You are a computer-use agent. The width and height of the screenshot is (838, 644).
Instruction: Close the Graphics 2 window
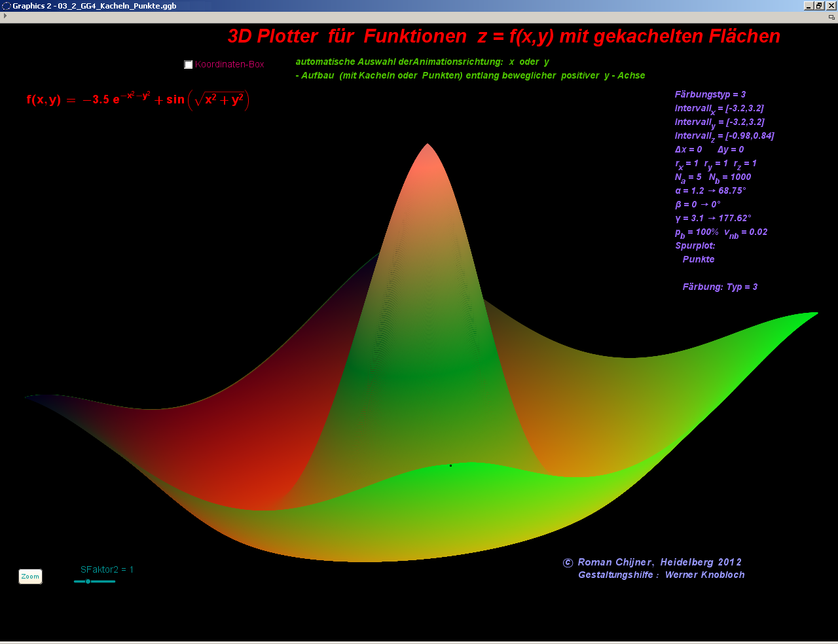831,6
